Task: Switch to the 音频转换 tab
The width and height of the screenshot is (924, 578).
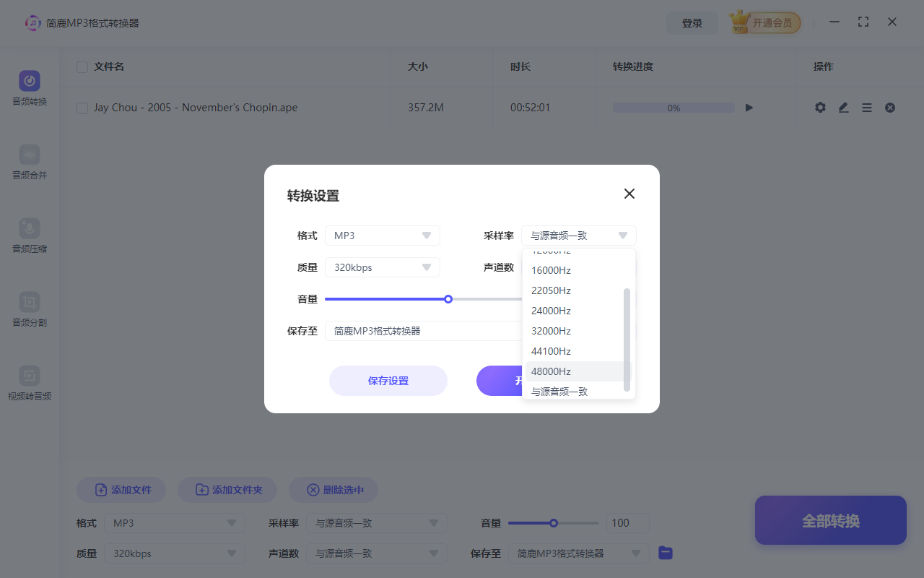Action: coord(29,87)
